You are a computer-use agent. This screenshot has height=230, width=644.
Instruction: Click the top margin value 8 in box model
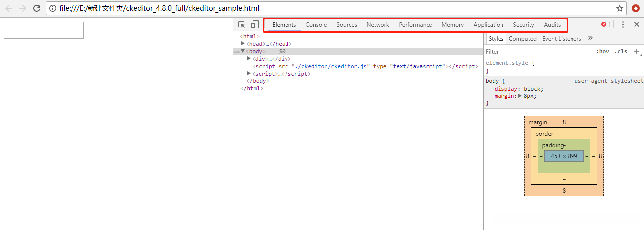(x=564, y=122)
